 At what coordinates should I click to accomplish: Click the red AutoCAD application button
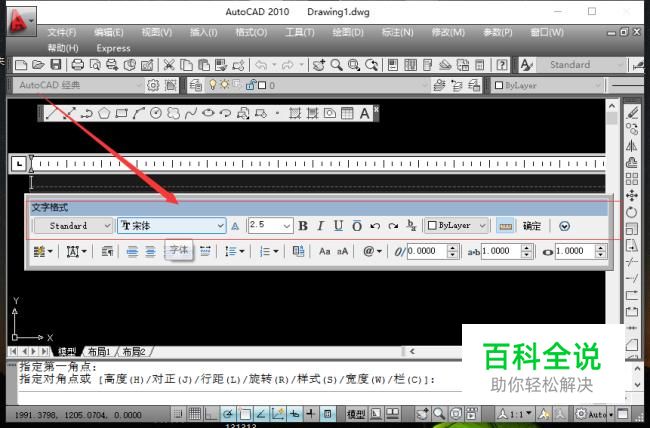(21, 21)
